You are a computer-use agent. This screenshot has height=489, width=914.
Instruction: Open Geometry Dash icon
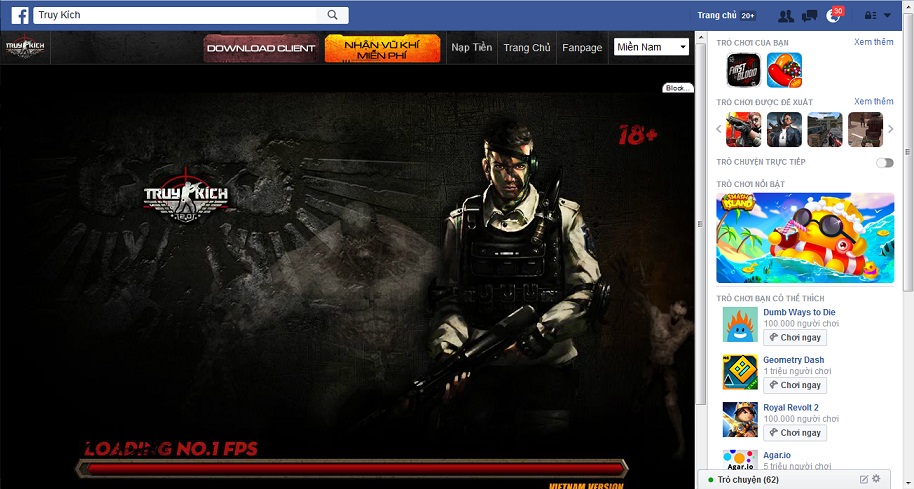click(740, 372)
